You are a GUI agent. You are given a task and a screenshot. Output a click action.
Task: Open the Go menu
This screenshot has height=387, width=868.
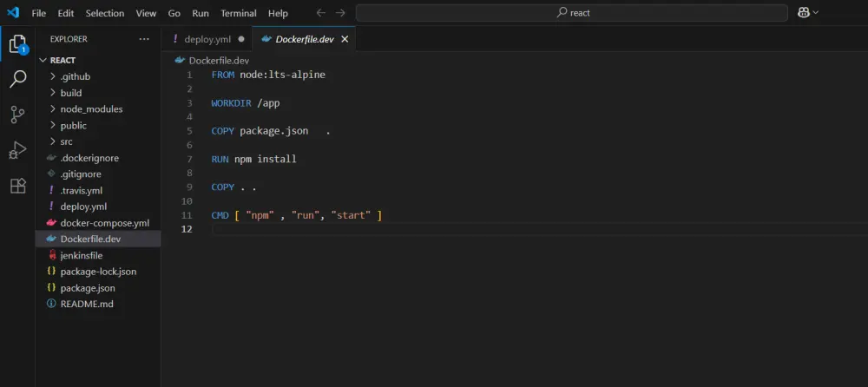pos(174,13)
